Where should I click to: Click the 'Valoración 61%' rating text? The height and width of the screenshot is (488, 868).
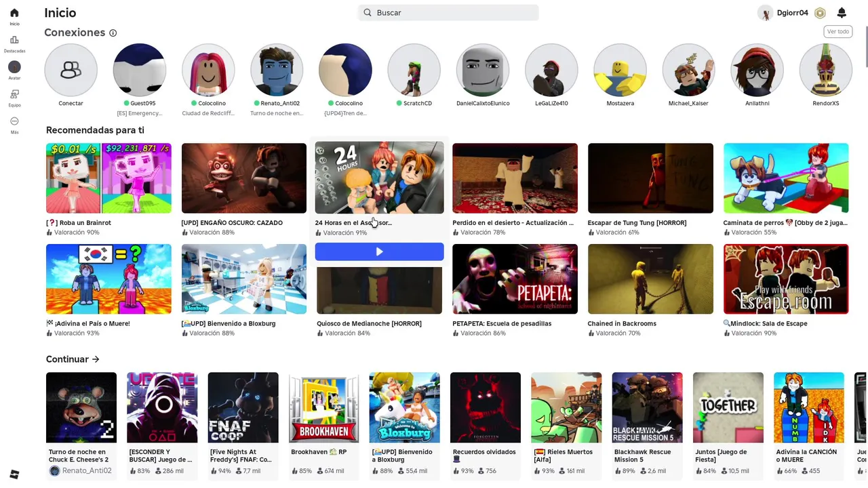(618, 232)
